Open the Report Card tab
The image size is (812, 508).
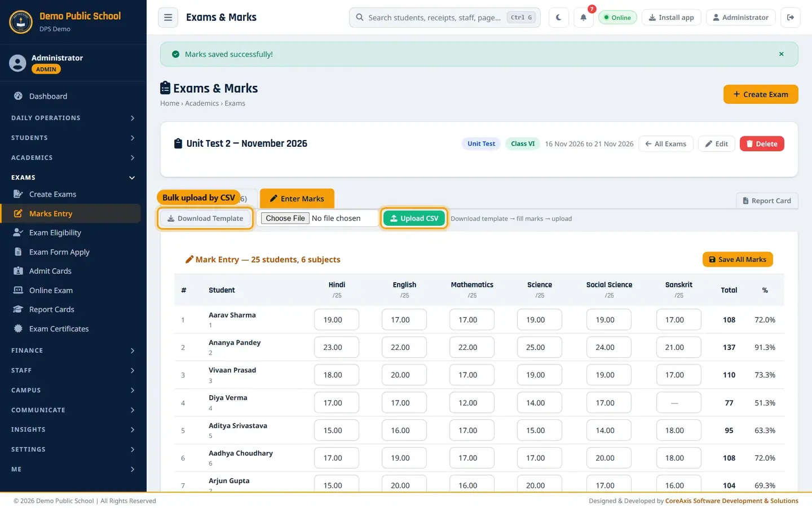coord(767,201)
